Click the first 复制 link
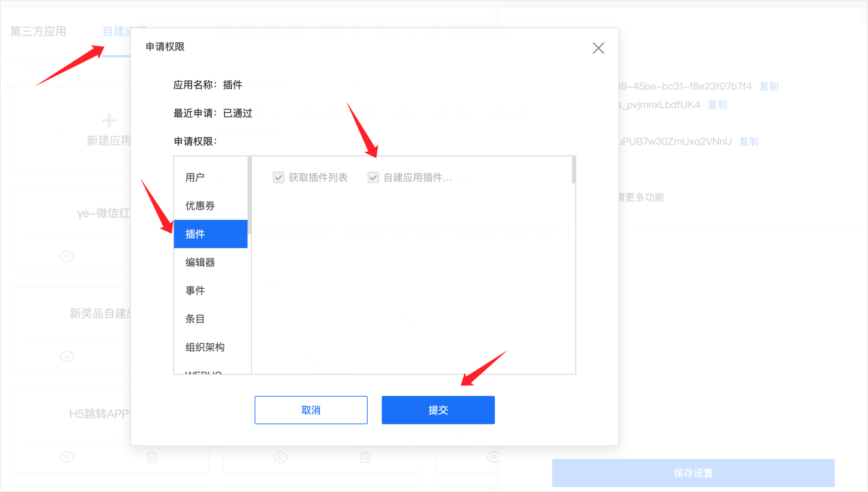Image resolution: width=868 pixels, height=492 pixels. point(769,86)
